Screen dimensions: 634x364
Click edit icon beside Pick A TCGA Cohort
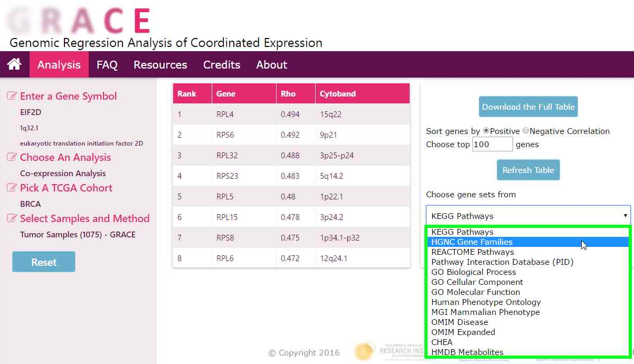tap(12, 188)
